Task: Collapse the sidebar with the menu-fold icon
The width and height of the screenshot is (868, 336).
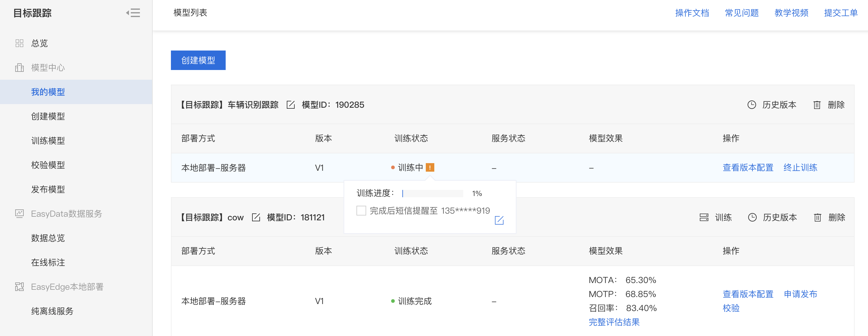Action: 133,13
